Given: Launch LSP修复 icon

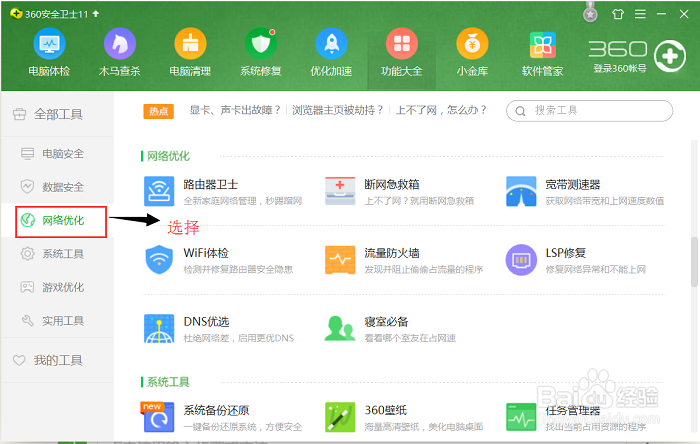Looking at the screenshot, I should point(521,260).
